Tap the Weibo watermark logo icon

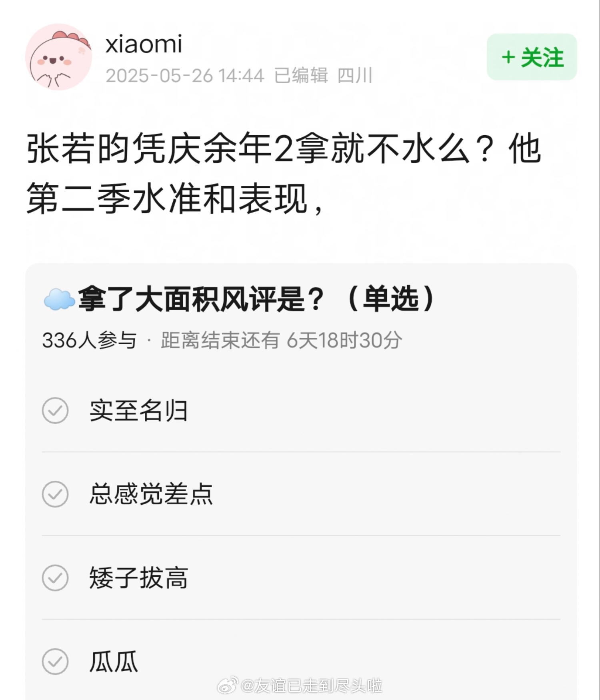[x=228, y=686]
